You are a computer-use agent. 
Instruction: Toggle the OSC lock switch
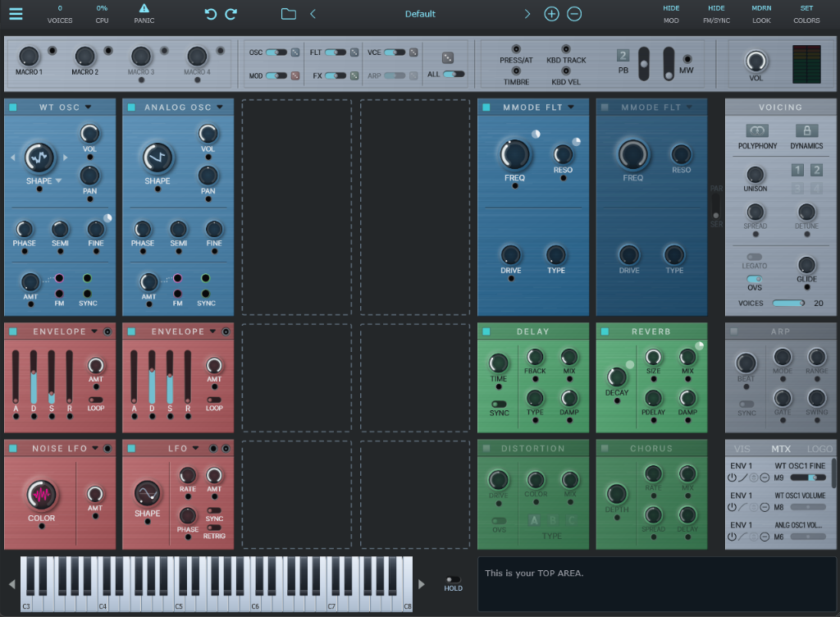(276, 53)
